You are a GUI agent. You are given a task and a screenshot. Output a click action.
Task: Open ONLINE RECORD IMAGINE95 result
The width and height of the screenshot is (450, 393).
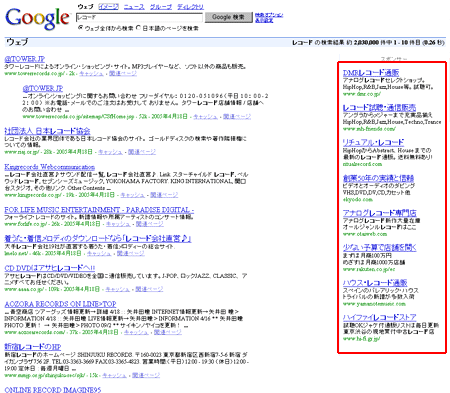53,390
